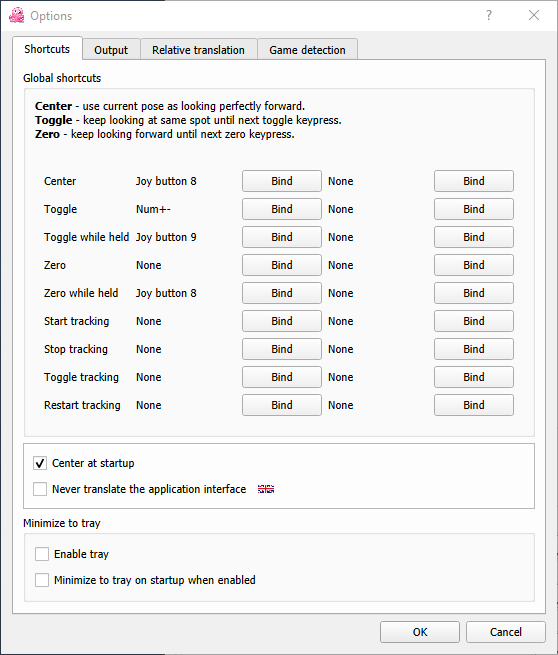Image resolution: width=558 pixels, height=655 pixels.
Task: Open the Game detection tab
Action: (307, 50)
